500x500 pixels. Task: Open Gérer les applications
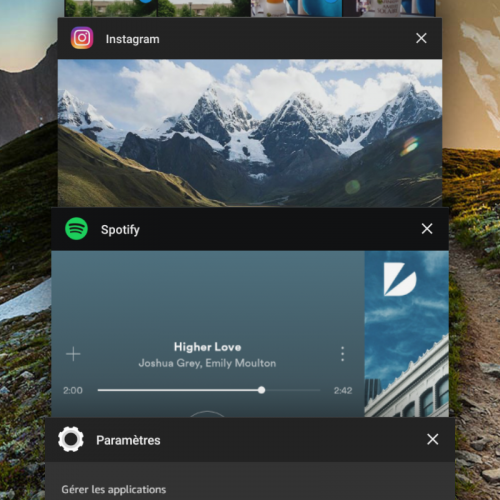114,490
